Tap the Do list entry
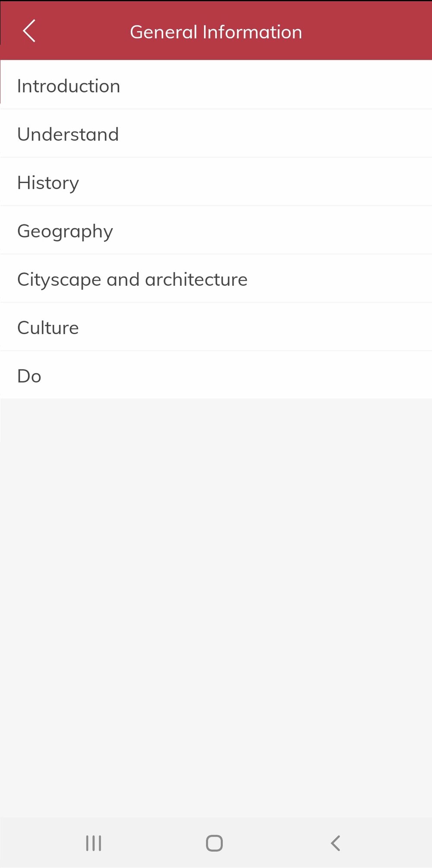The width and height of the screenshot is (432, 868). 29,376
